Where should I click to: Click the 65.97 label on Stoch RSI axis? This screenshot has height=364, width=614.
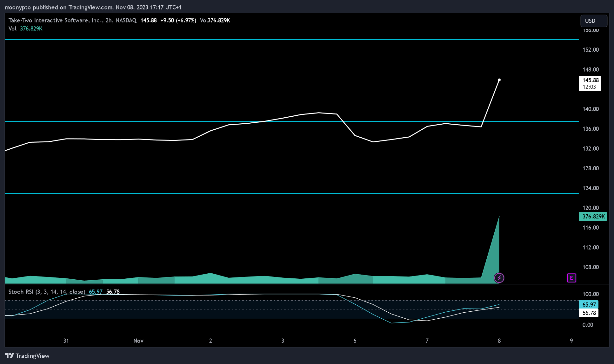589,304
